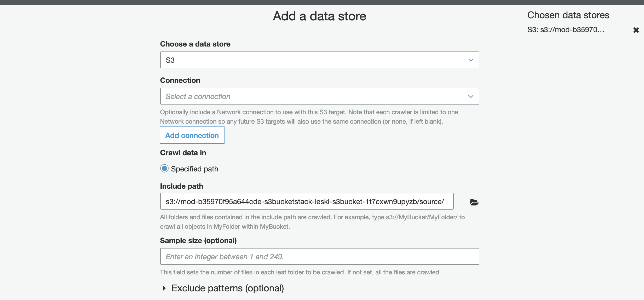644x300 pixels.
Task: Expand Exclude patterns (optional) section
Action: pos(227,288)
